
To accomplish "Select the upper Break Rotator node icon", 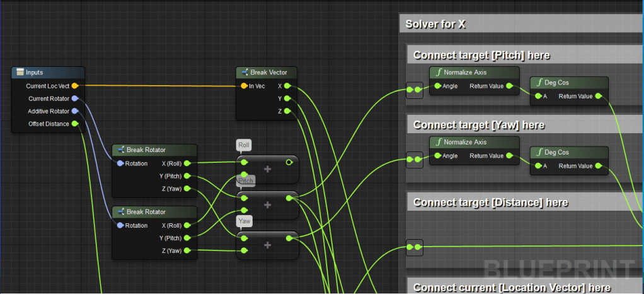I will pos(120,150).
